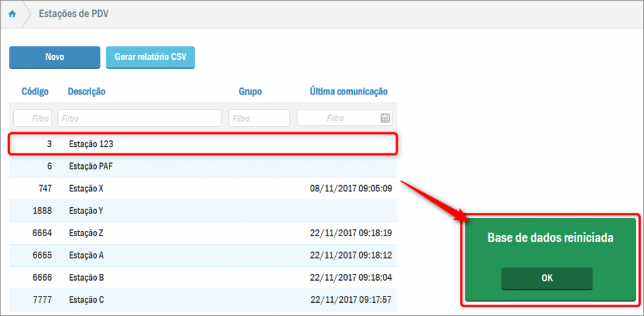The height and width of the screenshot is (316, 644).
Task: Click the home icon in breadcrumb
Action: point(12,14)
